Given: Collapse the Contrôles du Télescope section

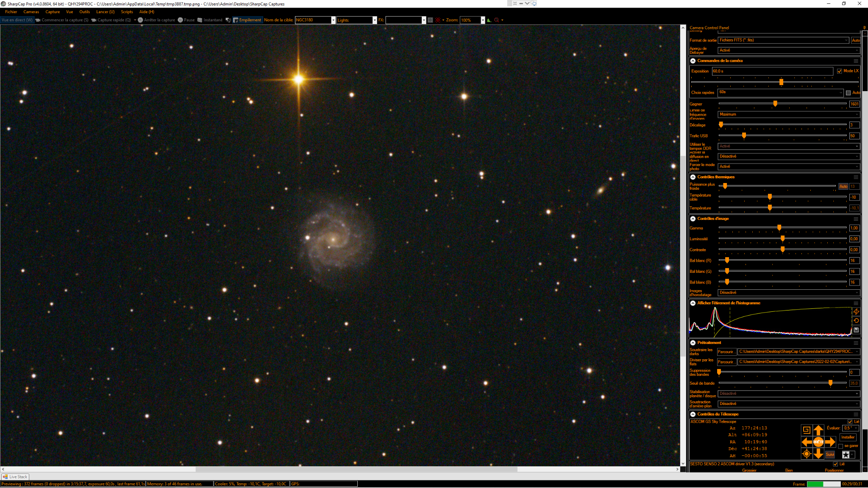Looking at the screenshot, I should pos(693,414).
